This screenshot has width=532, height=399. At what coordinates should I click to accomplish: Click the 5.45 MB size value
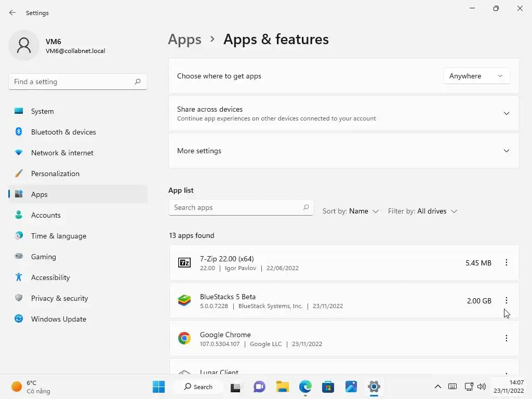(x=478, y=263)
